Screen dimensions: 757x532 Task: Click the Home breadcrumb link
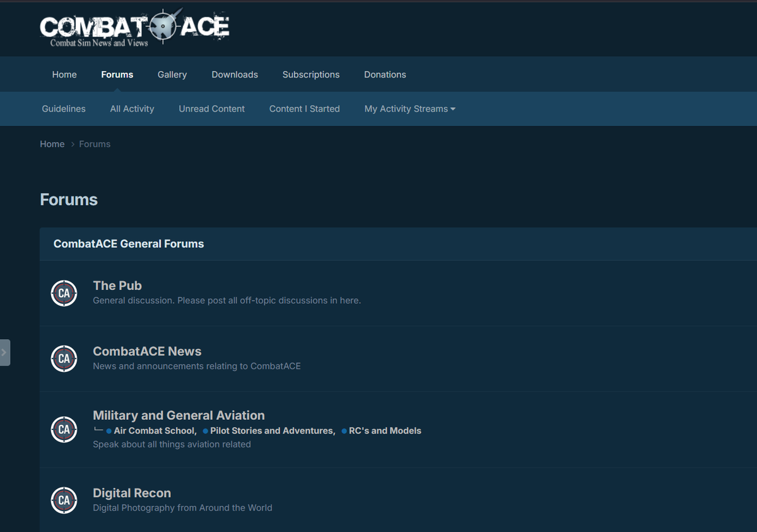coord(52,144)
